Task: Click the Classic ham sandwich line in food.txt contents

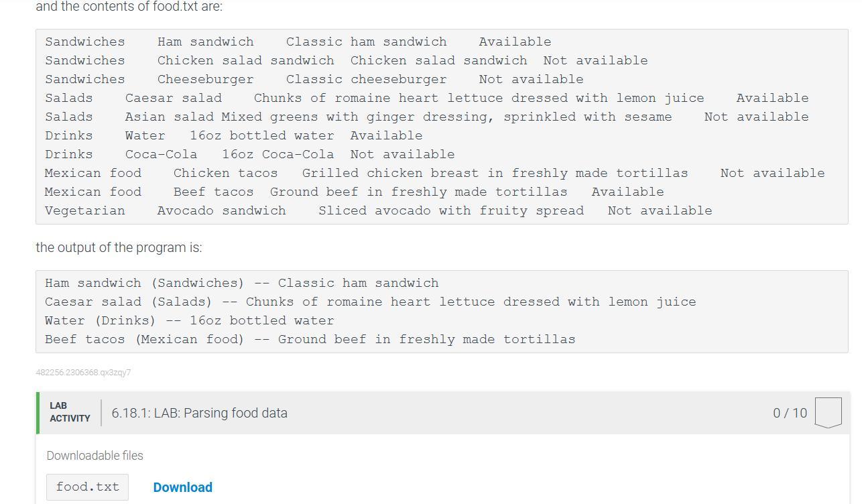Action: point(298,42)
